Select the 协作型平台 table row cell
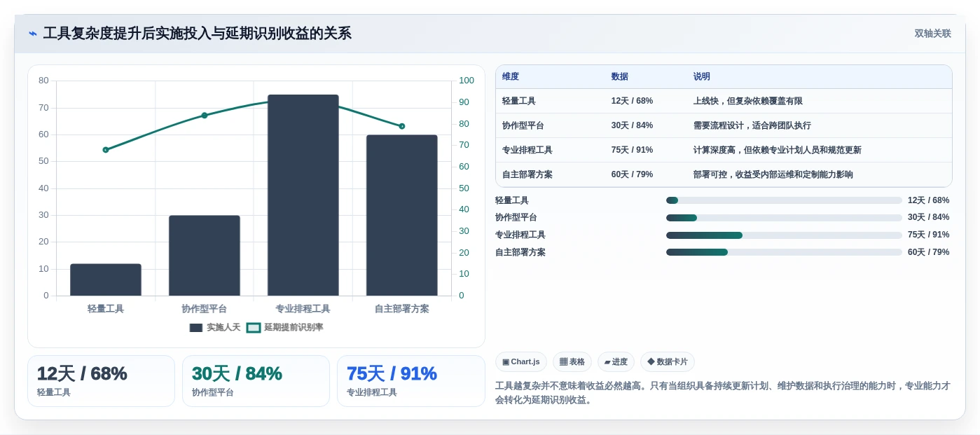This screenshot has width=980, height=435. point(523,126)
